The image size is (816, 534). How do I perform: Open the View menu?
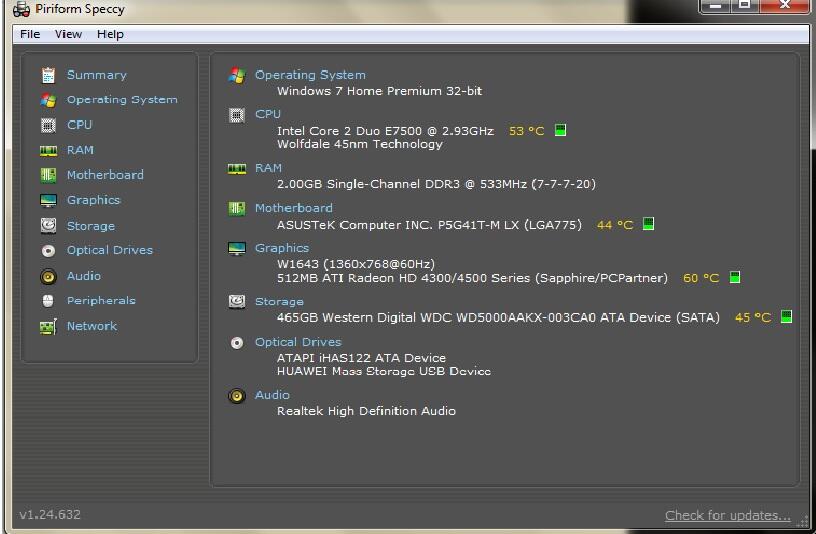coord(68,34)
